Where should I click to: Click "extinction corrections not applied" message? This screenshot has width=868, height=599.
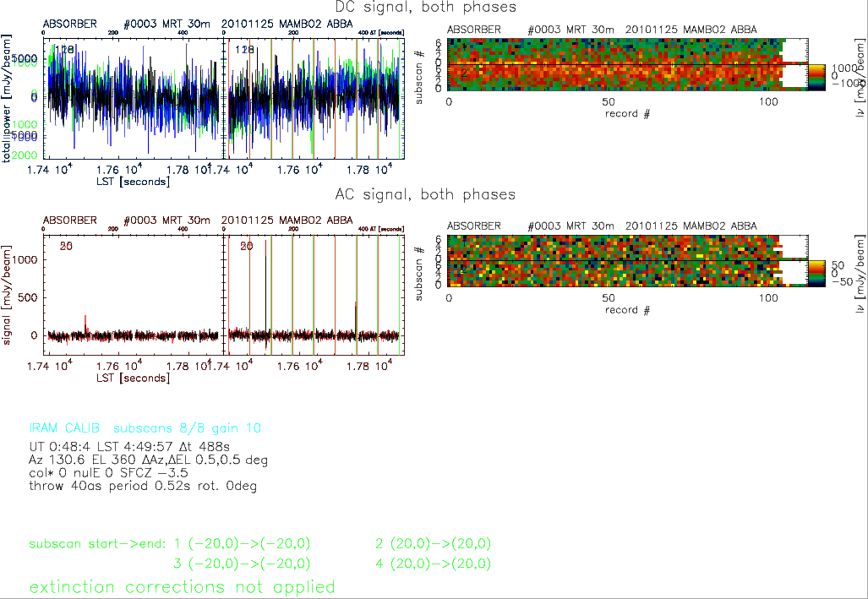click(x=183, y=586)
